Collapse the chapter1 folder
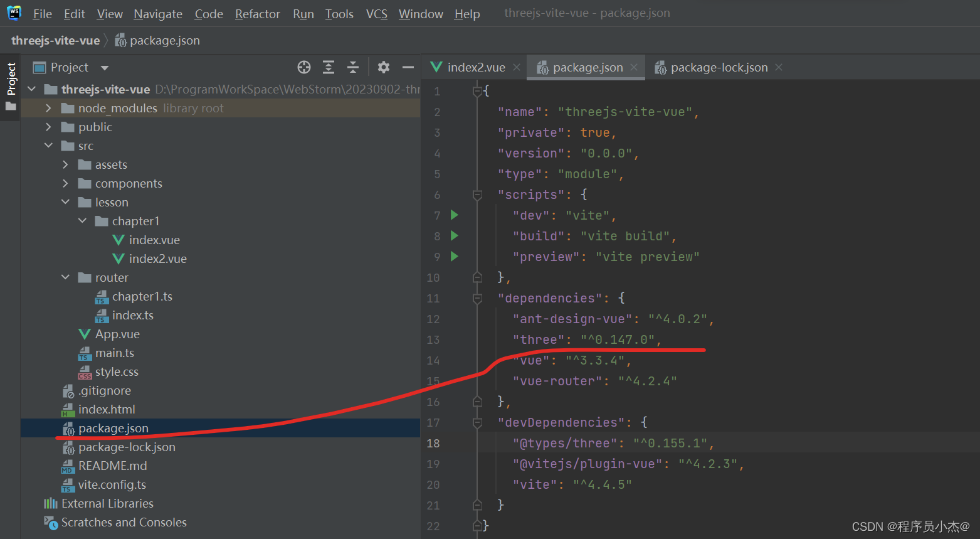 (x=83, y=221)
